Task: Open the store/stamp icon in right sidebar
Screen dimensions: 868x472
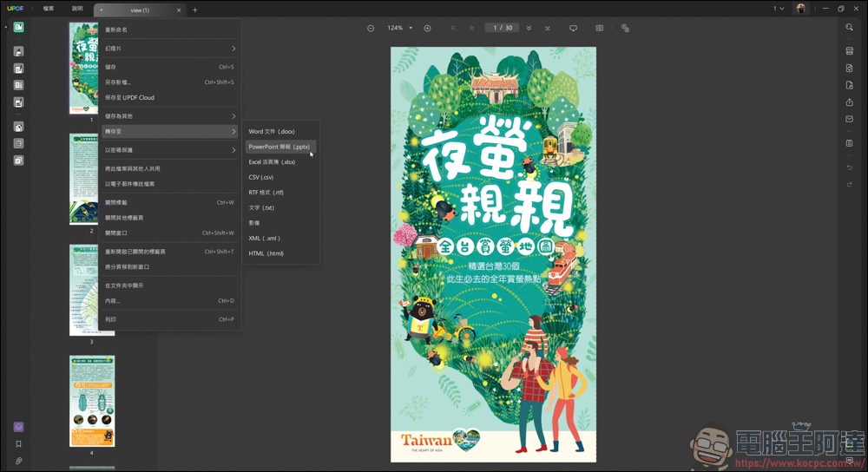Action: pos(849,51)
